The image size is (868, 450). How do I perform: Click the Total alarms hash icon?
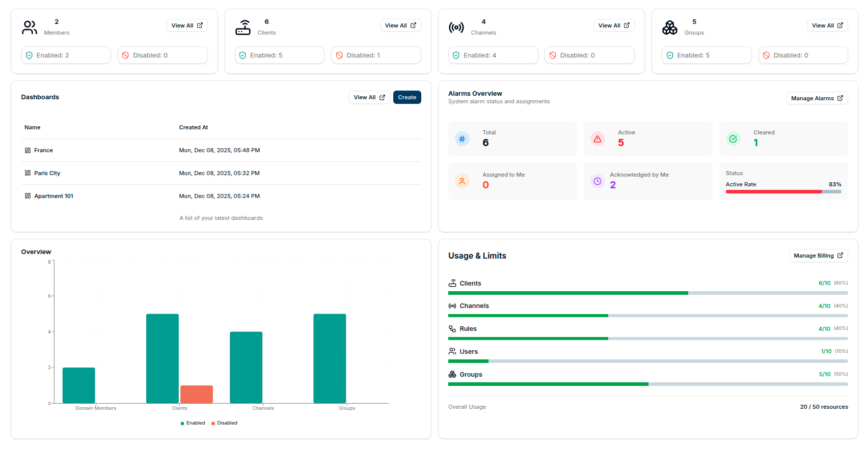(462, 138)
